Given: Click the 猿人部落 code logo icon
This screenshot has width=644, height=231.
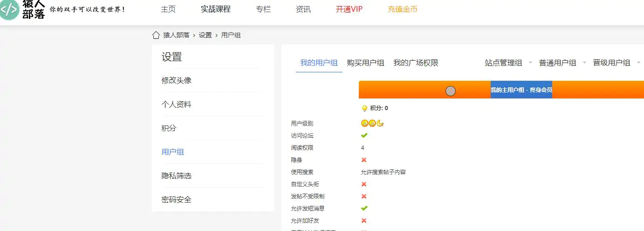Looking at the screenshot, I should tap(9, 9).
